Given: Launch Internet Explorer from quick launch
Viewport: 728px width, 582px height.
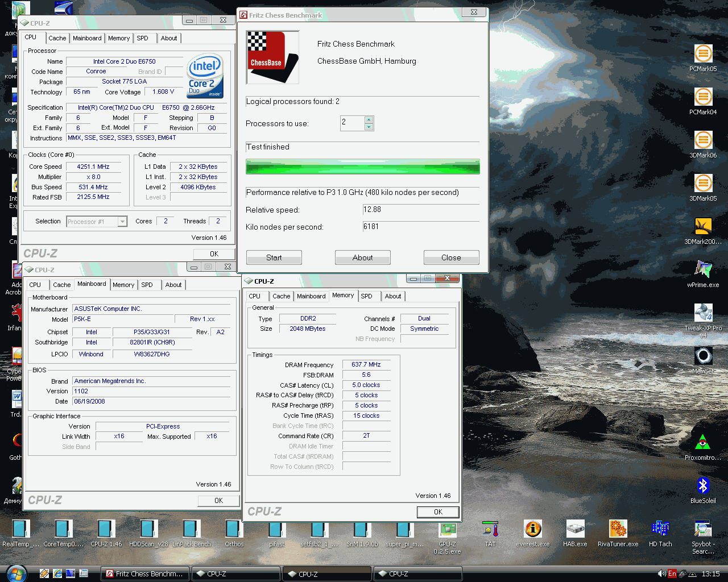Looking at the screenshot, I should [57, 573].
